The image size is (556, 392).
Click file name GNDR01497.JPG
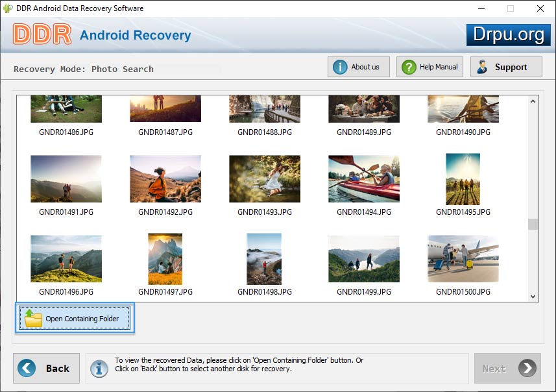click(165, 292)
